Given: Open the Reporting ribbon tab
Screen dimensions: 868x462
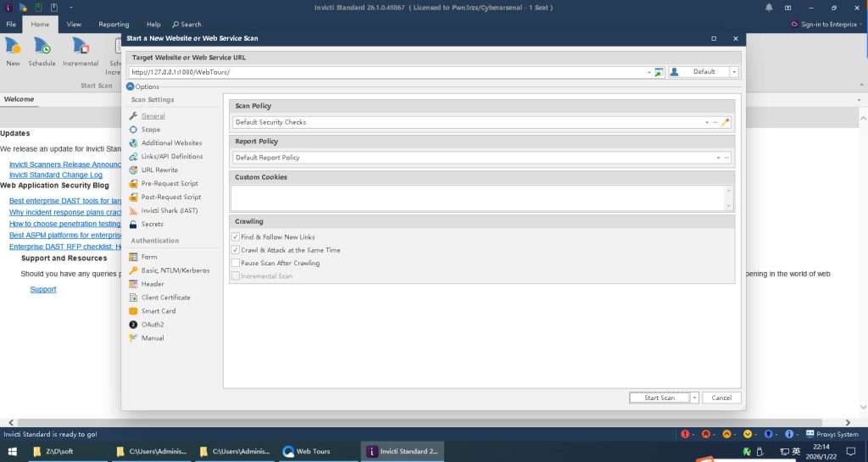Looking at the screenshot, I should (x=114, y=25).
